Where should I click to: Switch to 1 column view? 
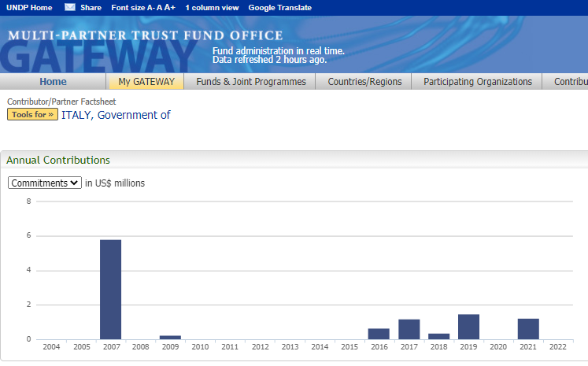click(x=212, y=8)
